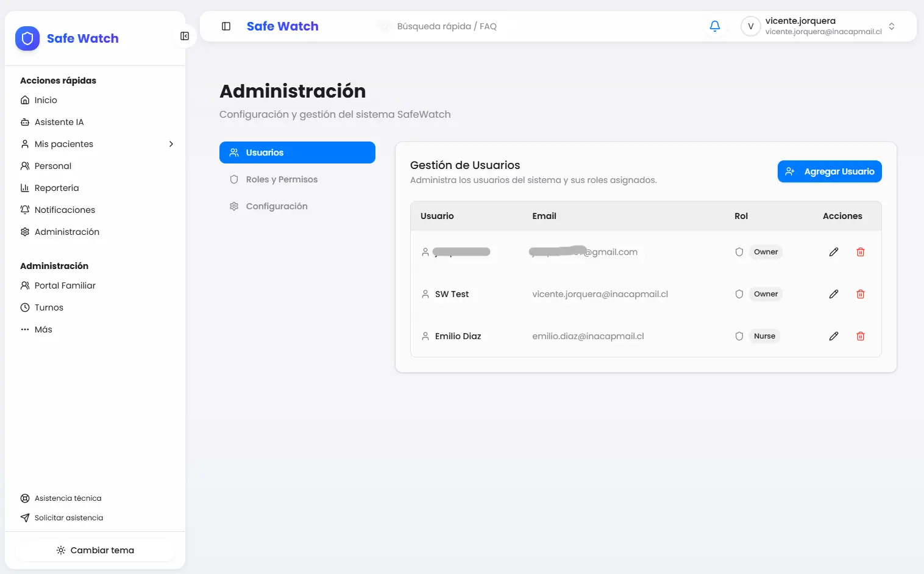Toggle the sidebar using the top-left panel icon
This screenshot has height=574, width=924.
[x=226, y=26]
